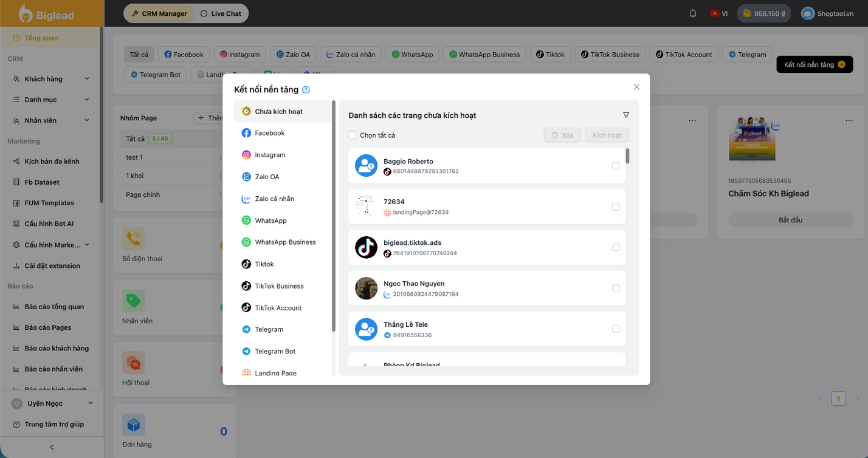Tick checkbox for Ngoc Thao Nguyen
The width and height of the screenshot is (868, 458).
click(x=616, y=288)
